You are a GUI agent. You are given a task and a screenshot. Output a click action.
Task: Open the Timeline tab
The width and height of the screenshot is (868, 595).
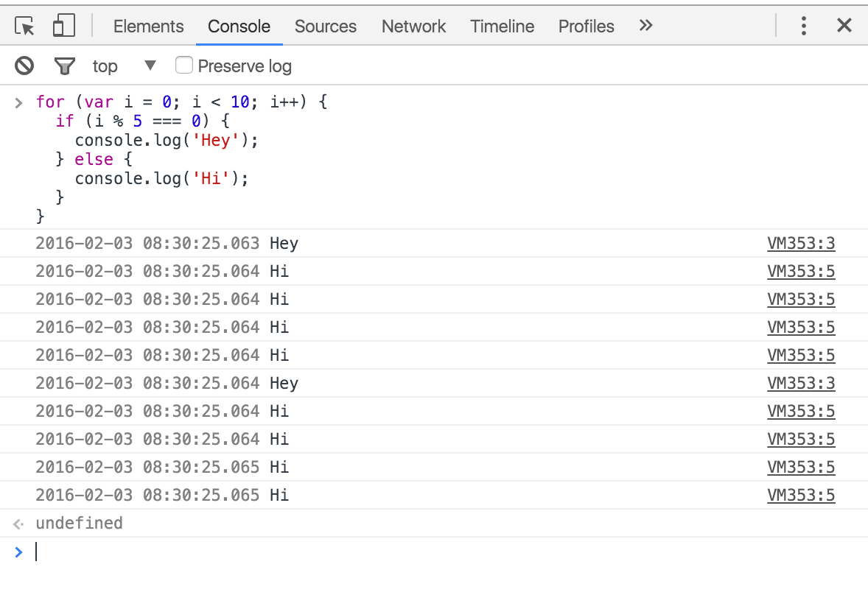(x=502, y=27)
